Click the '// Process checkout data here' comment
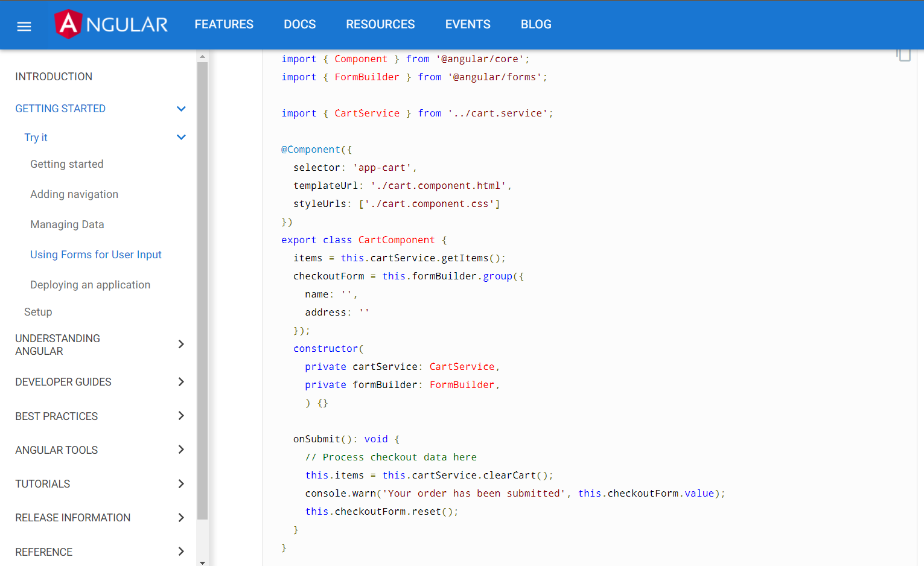The height and width of the screenshot is (566, 924). coord(391,457)
